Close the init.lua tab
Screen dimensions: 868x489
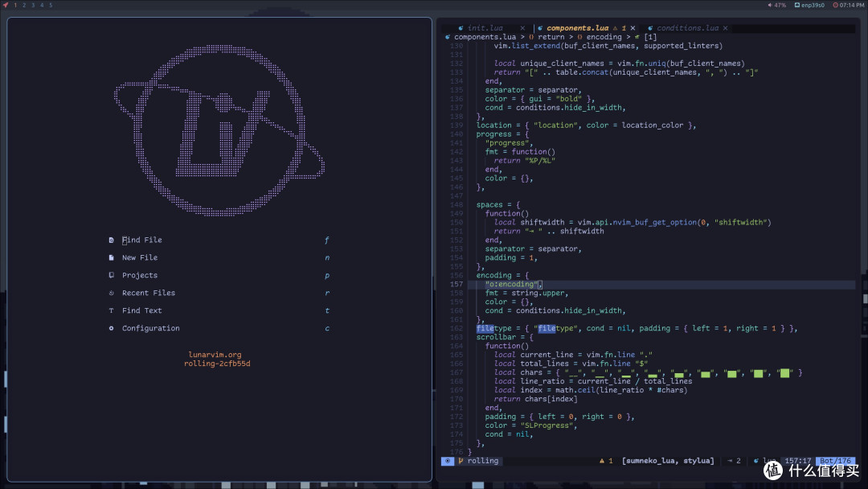click(x=522, y=27)
